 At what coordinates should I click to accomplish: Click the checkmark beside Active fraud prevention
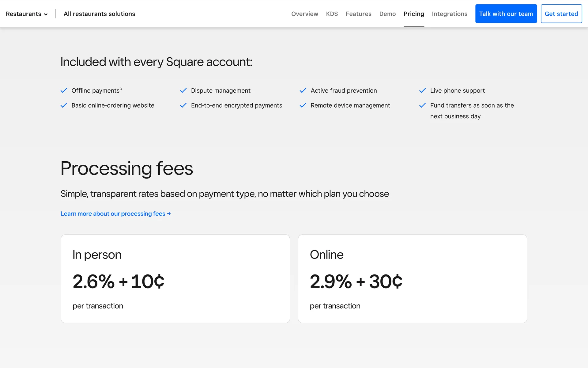pos(303,90)
